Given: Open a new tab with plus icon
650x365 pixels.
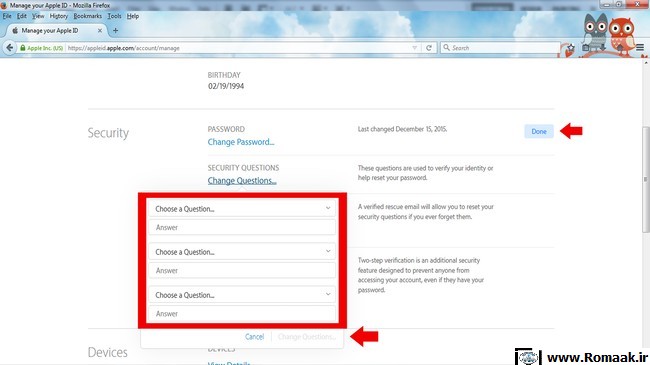Looking at the screenshot, I should click(115, 30).
